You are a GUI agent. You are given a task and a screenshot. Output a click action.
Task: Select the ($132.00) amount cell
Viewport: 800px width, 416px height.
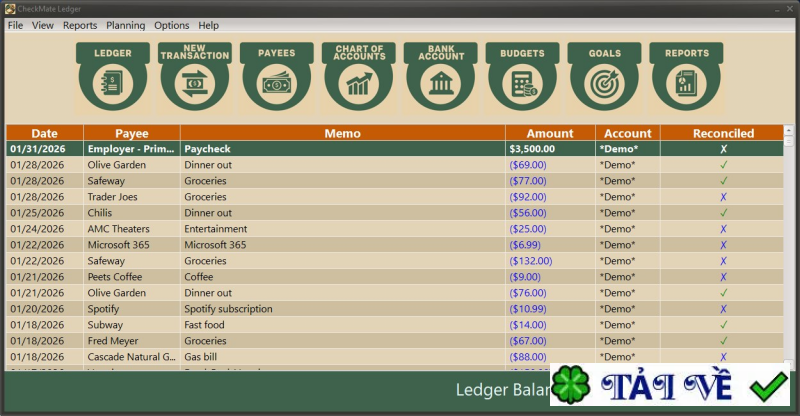(x=550, y=261)
